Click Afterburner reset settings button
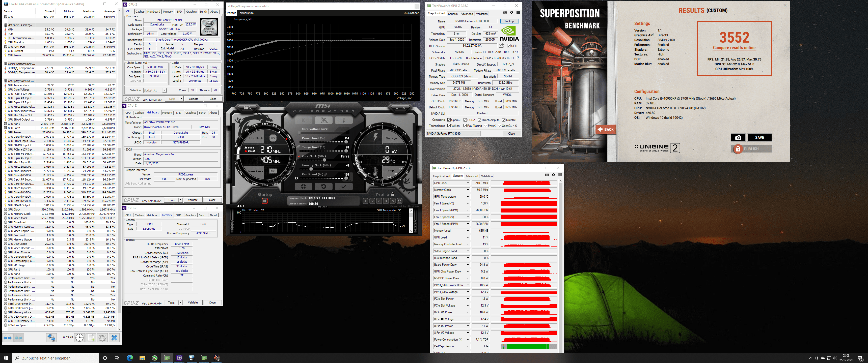Image resolution: width=868 pixels, height=363 pixels. [323, 186]
